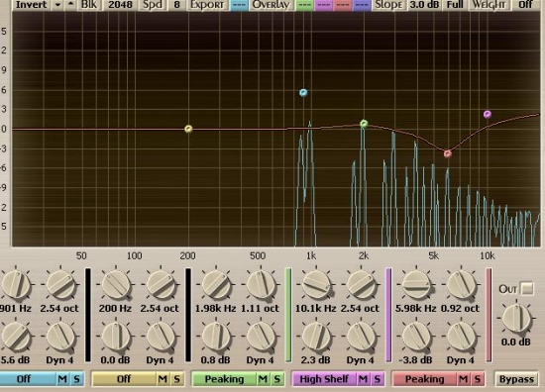Screen dimensions: 545x392
Task: Toggle M on the blue band
Action: (x=62, y=379)
